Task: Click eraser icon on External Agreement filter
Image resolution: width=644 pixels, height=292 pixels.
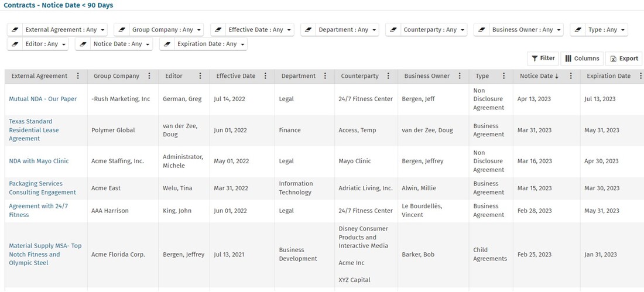Action: point(15,30)
